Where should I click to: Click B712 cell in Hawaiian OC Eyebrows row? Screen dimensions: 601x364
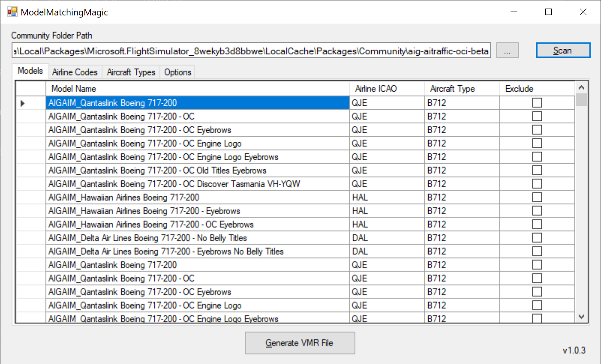pyautogui.click(x=462, y=224)
